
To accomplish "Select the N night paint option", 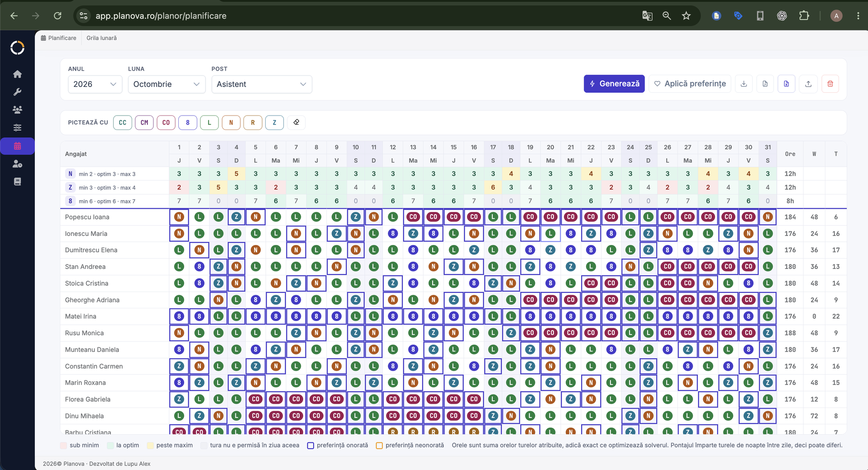I will coord(231,122).
